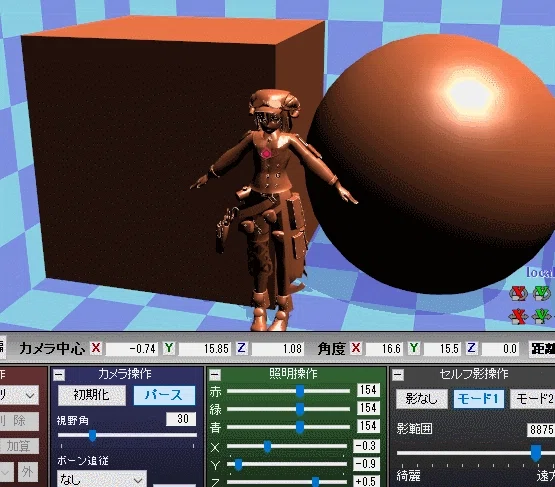Open the ボーン追従 dropdown showing なし
Viewport: 555px width, 487px height.
(102, 479)
